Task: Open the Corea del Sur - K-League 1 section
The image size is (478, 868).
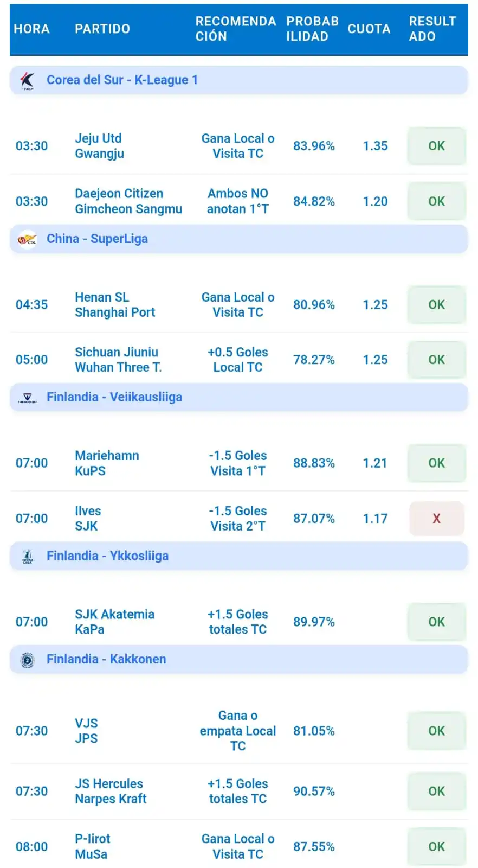Action: click(x=238, y=80)
